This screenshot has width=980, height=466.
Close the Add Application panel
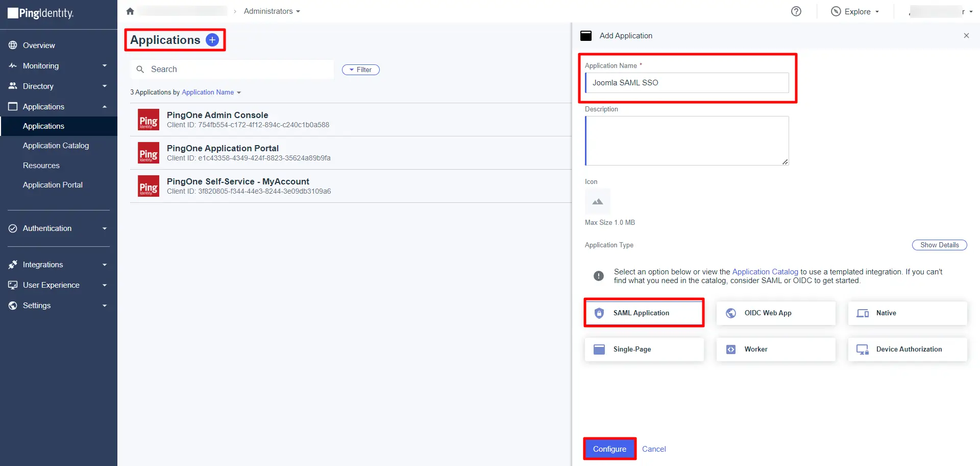tap(966, 36)
